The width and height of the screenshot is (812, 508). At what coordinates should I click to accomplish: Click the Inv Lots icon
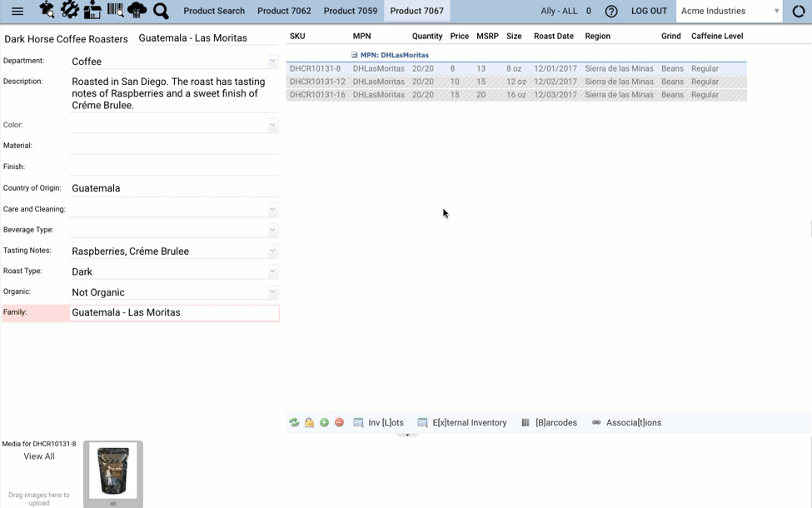tap(358, 422)
